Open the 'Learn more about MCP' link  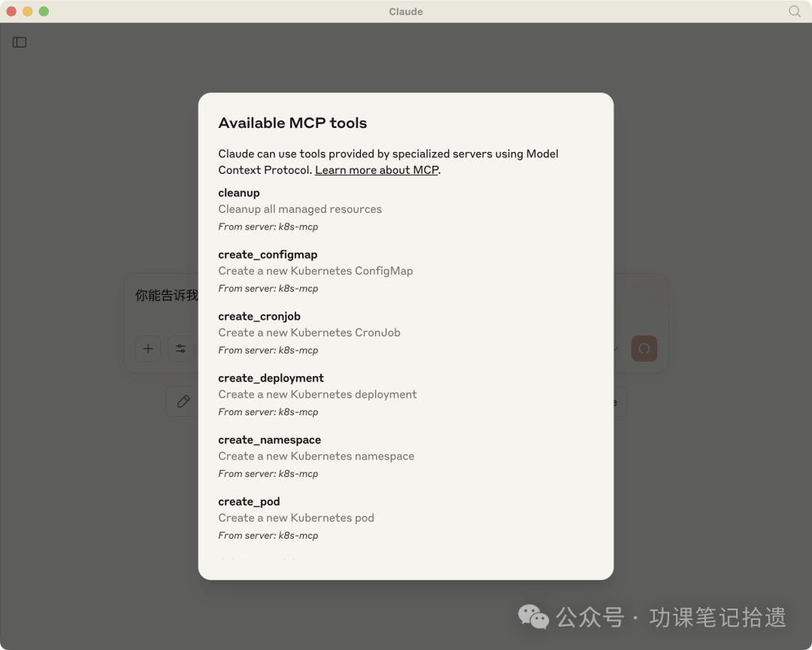coord(376,170)
